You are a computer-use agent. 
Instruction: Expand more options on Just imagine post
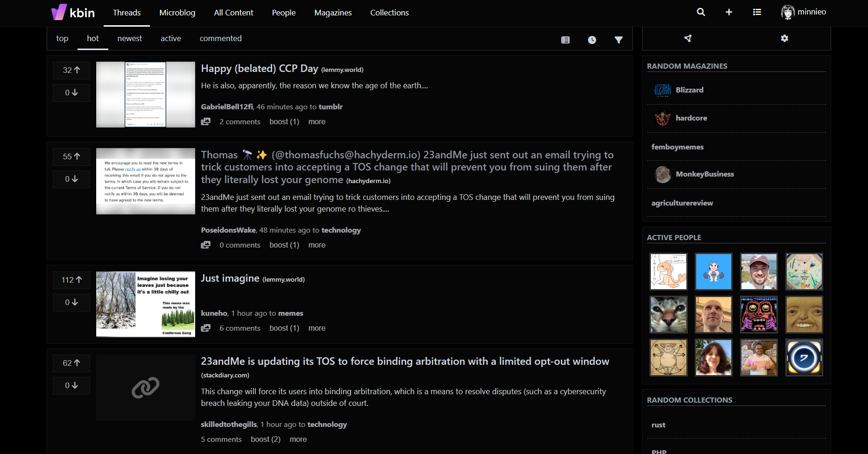click(x=317, y=328)
